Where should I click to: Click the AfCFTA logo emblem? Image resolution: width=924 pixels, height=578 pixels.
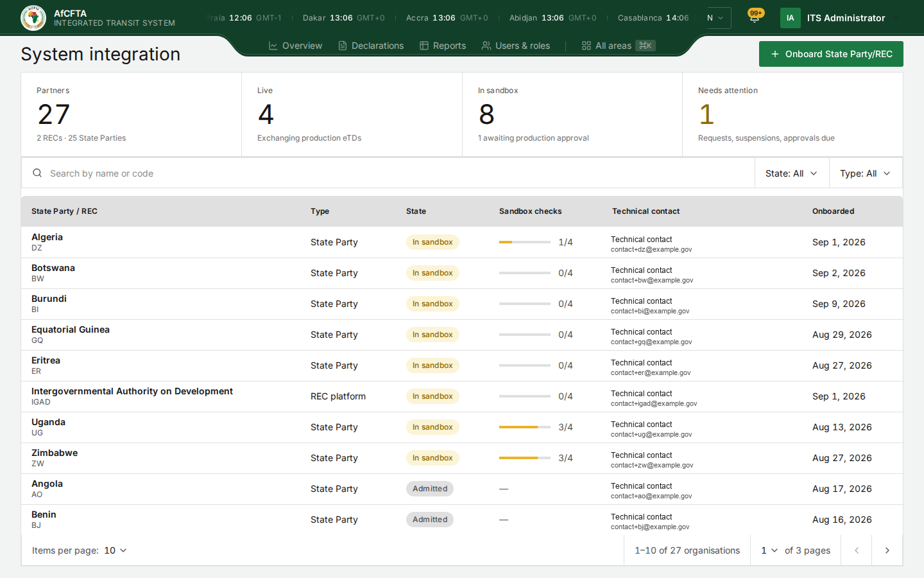[x=33, y=18]
